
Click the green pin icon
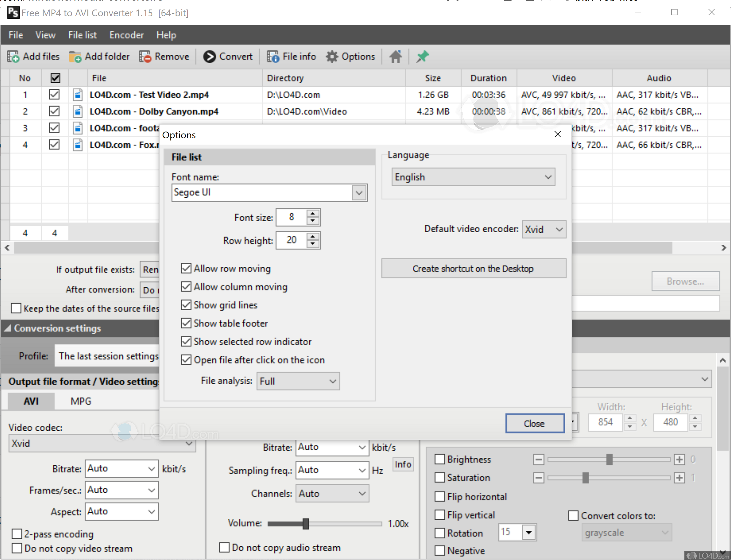click(x=422, y=57)
